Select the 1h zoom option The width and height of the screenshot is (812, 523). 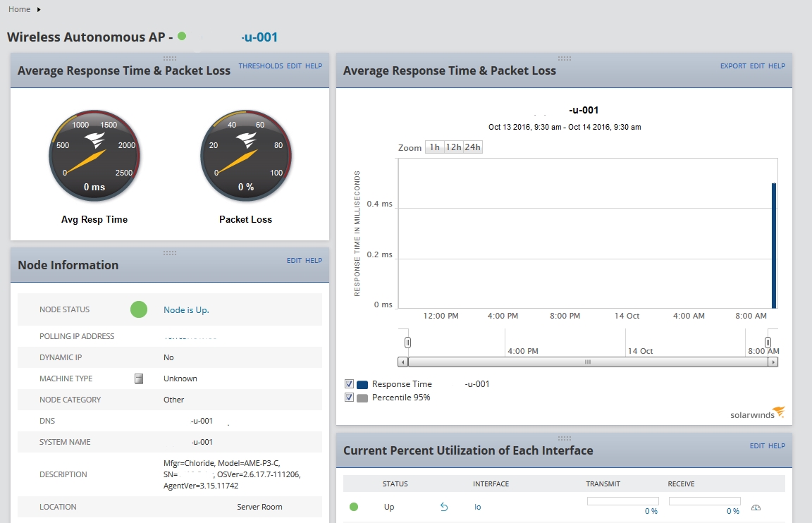434,147
